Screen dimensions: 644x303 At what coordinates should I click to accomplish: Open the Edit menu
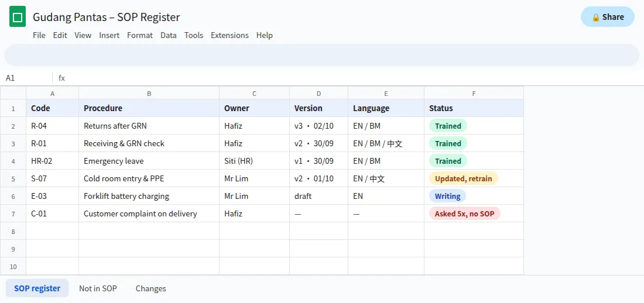coord(60,35)
